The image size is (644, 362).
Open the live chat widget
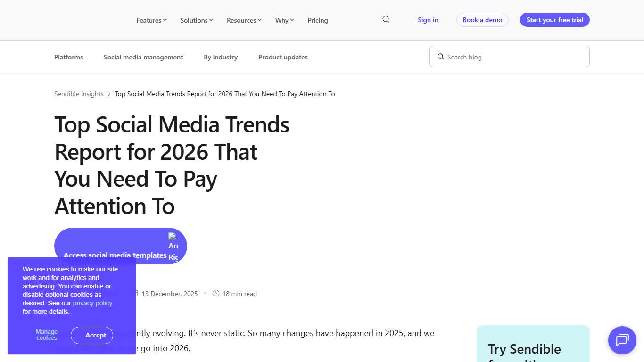(622, 340)
